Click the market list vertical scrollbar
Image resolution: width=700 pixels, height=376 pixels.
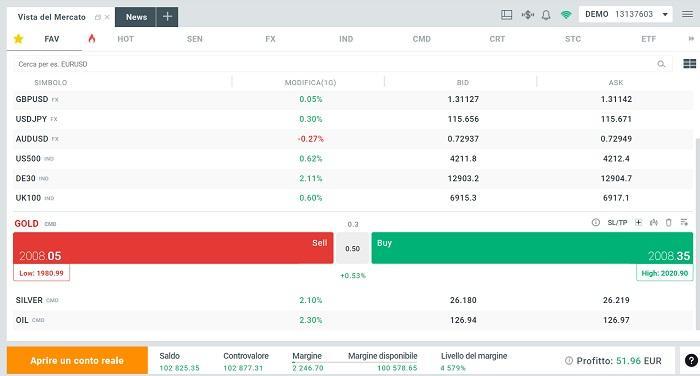click(697, 234)
